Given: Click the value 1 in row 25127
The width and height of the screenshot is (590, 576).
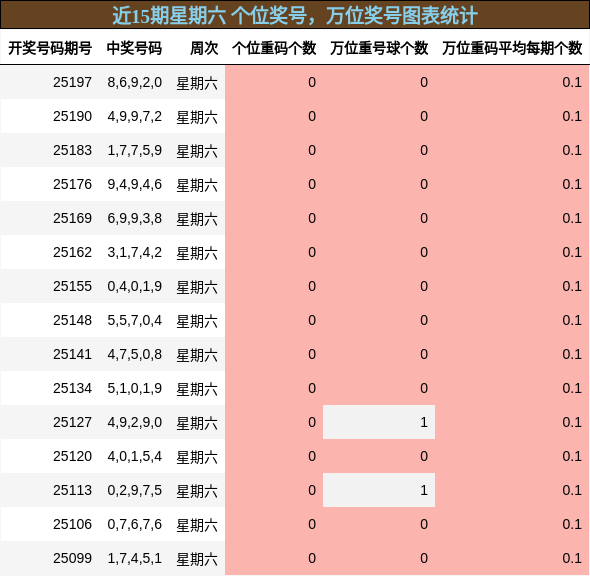Looking at the screenshot, I should click(424, 422).
